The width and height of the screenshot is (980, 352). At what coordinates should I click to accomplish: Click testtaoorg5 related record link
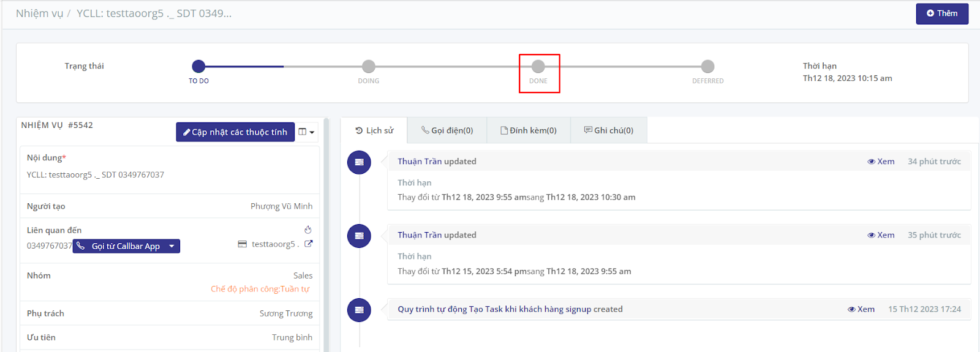click(276, 244)
